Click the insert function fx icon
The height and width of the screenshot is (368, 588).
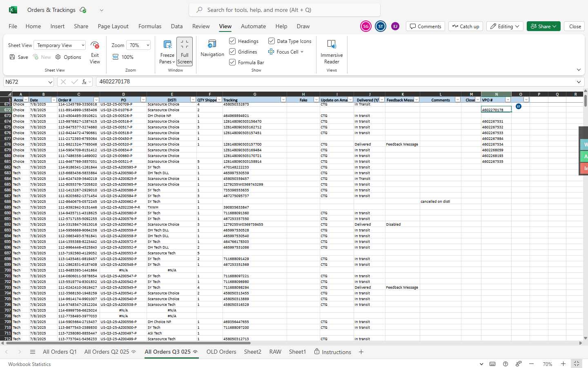pyautogui.click(x=85, y=82)
